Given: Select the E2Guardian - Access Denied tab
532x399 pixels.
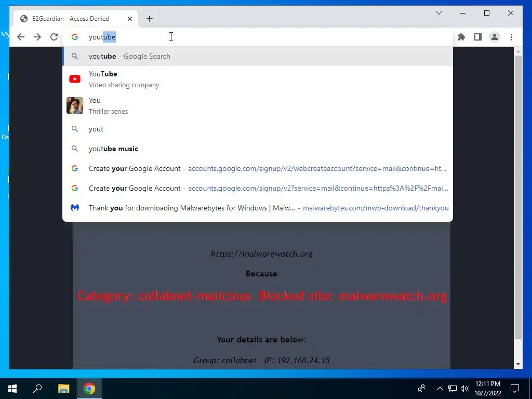Looking at the screenshot, I should 76,19.
